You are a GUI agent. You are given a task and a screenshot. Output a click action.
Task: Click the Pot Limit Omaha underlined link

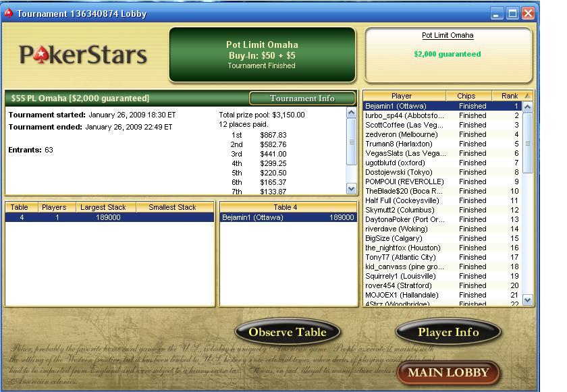click(x=448, y=35)
